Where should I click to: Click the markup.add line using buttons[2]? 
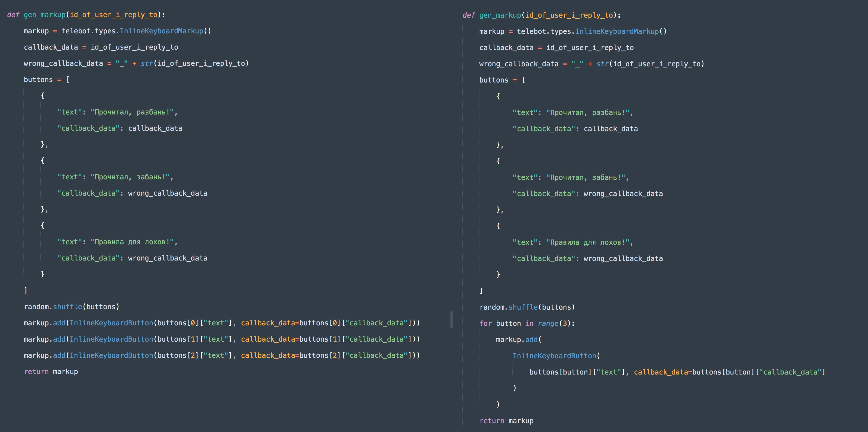click(x=222, y=356)
